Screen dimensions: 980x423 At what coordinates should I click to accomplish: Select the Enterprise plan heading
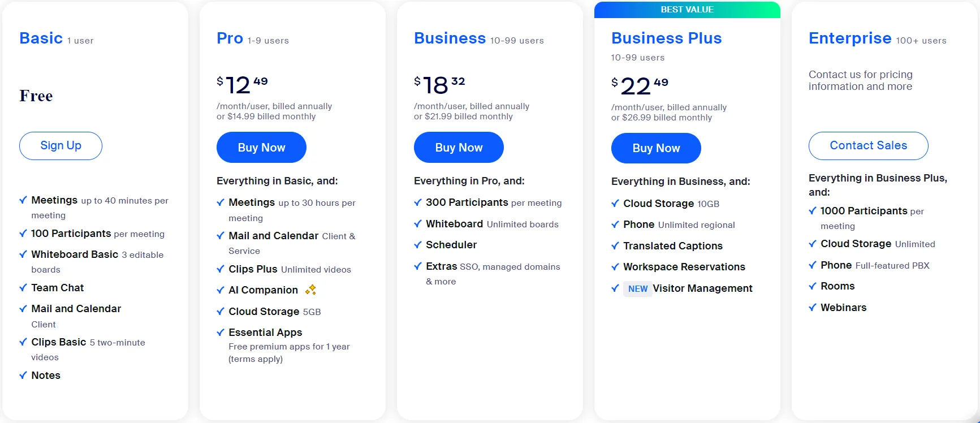849,38
